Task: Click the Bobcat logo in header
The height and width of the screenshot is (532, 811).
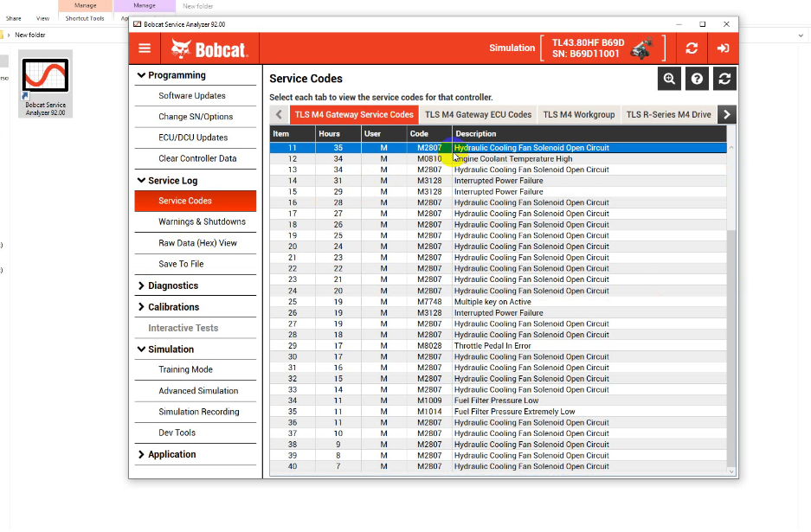Action: click(209, 48)
